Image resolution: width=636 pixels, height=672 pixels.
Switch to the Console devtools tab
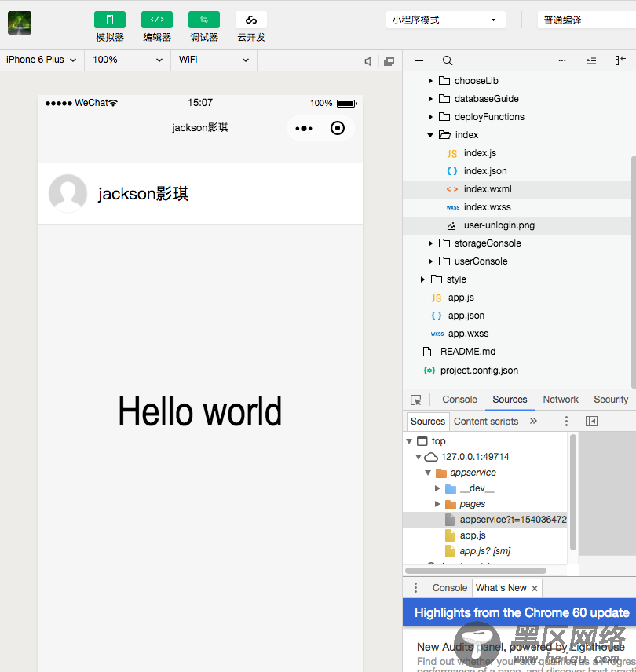tap(459, 400)
